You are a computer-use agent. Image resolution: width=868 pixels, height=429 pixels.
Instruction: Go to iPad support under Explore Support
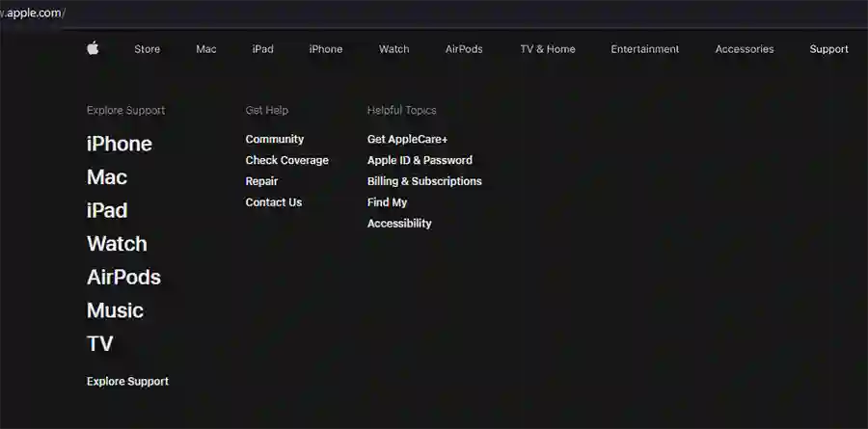pos(107,210)
